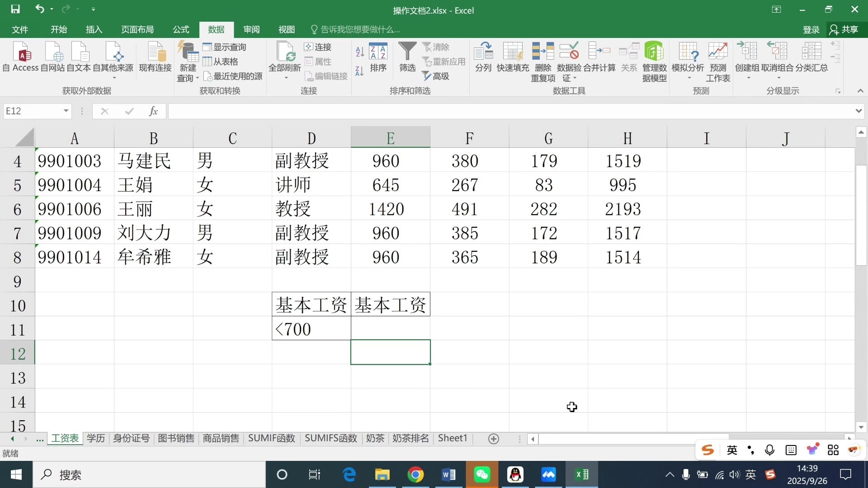
Task: Switch to the Insert (插入) tab
Action: point(94,29)
